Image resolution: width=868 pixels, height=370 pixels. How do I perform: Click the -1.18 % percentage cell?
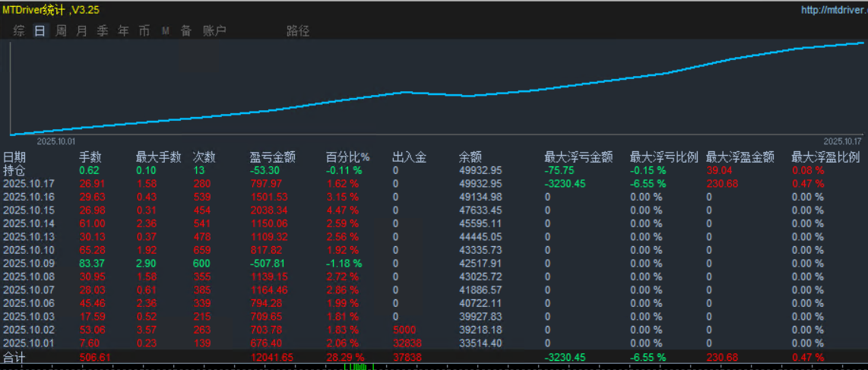(344, 264)
